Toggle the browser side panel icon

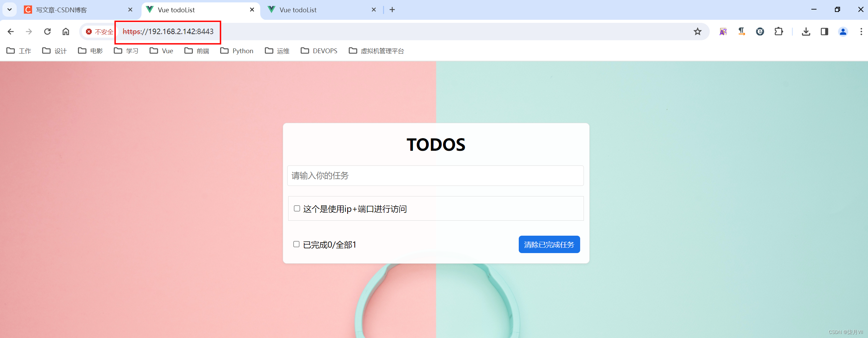(824, 32)
